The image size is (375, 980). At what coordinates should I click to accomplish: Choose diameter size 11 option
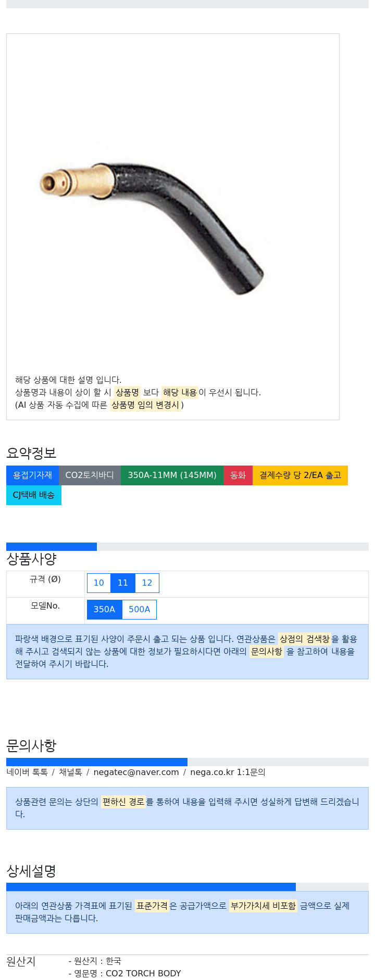[x=123, y=583]
